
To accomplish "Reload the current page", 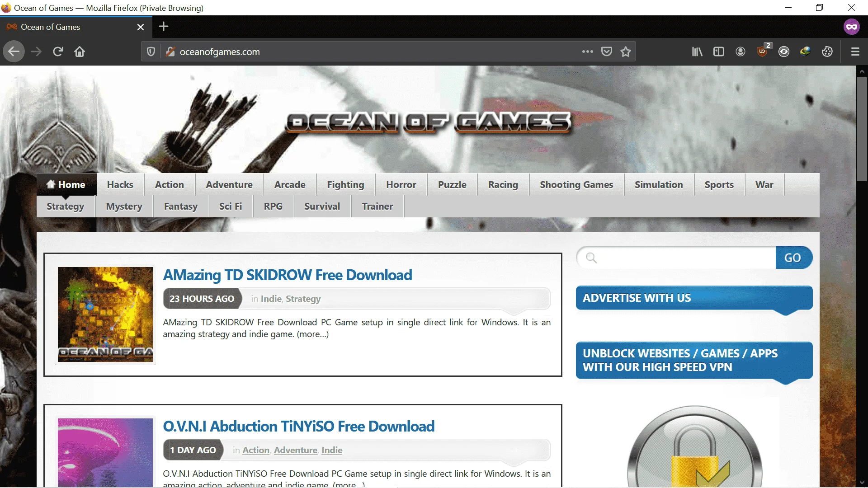I will (x=58, y=52).
